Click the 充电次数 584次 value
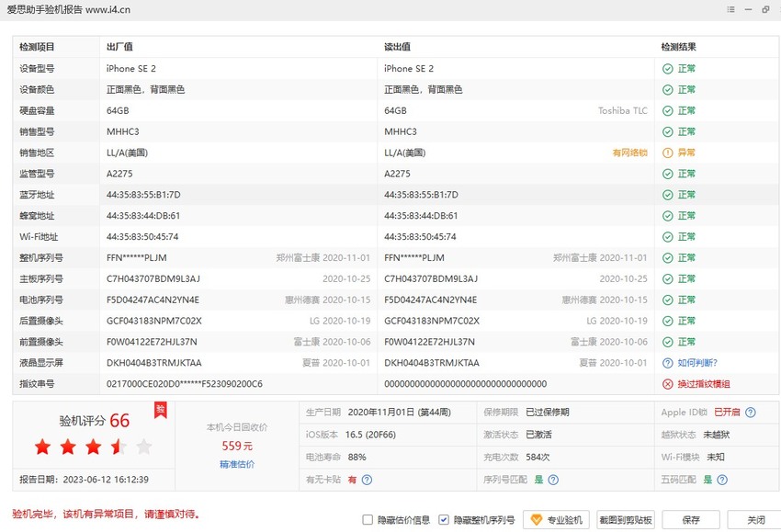Image resolution: width=781 pixels, height=532 pixels. [x=538, y=458]
